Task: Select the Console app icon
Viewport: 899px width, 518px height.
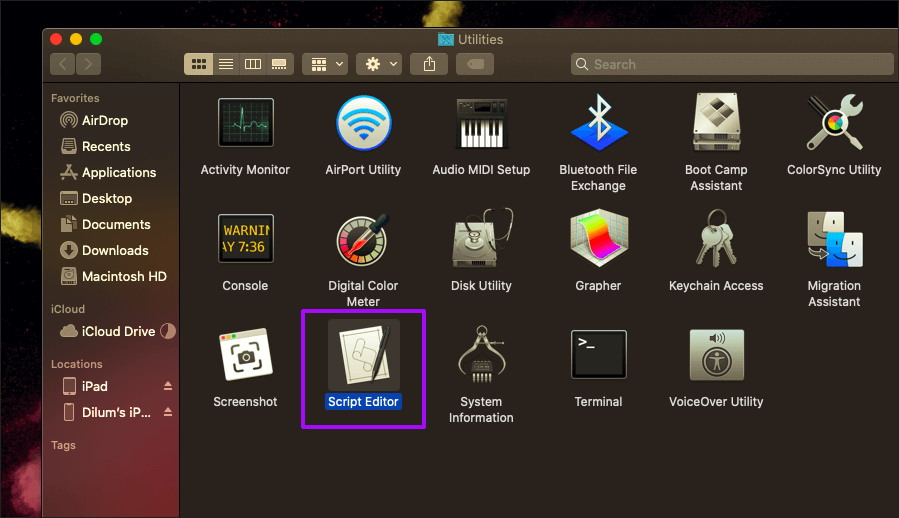Action: point(245,239)
